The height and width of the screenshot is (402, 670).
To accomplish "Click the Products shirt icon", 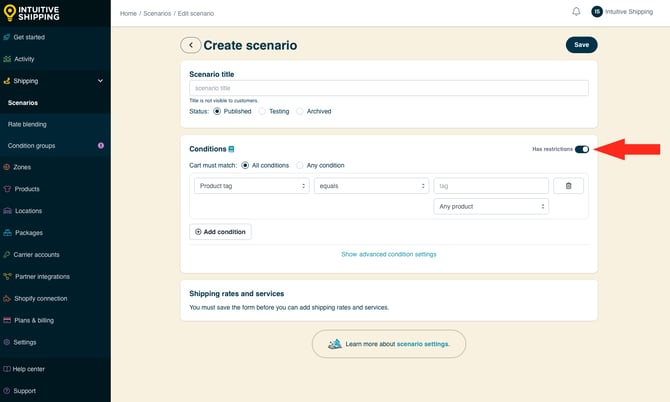I will pyautogui.click(x=7, y=189).
